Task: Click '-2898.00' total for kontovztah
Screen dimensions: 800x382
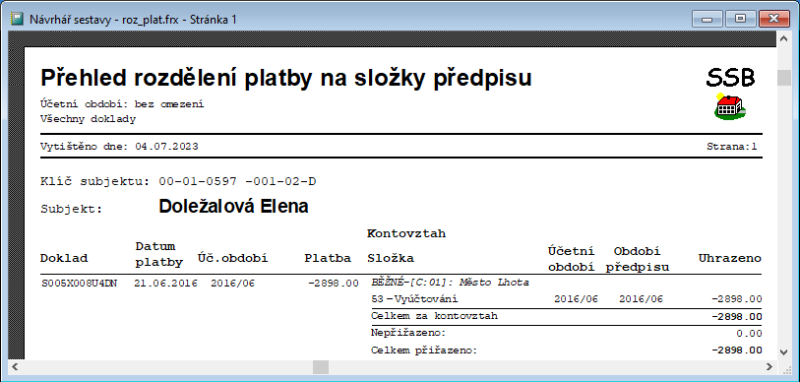Action: pyautogui.click(x=737, y=317)
